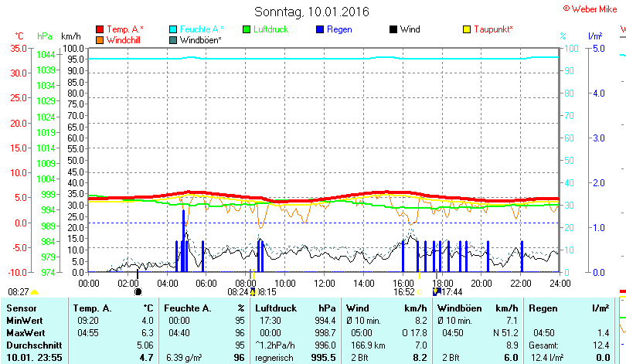Click the 10.01. 23:55 timestamp row label

point(34,358)
